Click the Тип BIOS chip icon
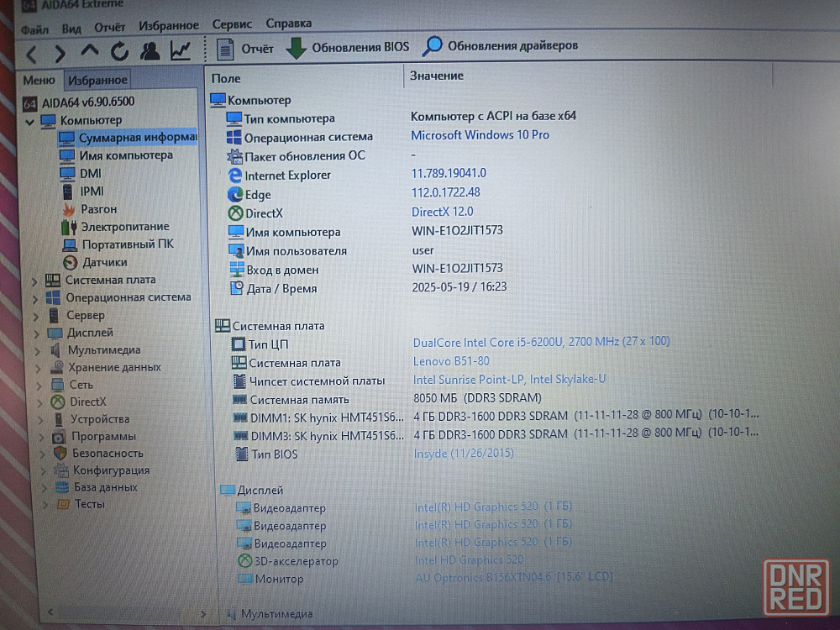Screen dimensions: 840x630 242,454
